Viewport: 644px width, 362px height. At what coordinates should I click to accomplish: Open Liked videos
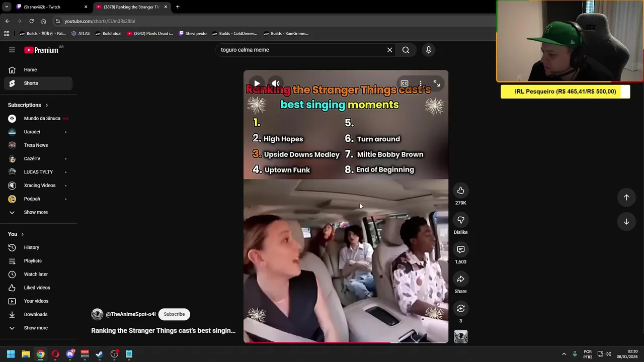[x=38, y=288]
